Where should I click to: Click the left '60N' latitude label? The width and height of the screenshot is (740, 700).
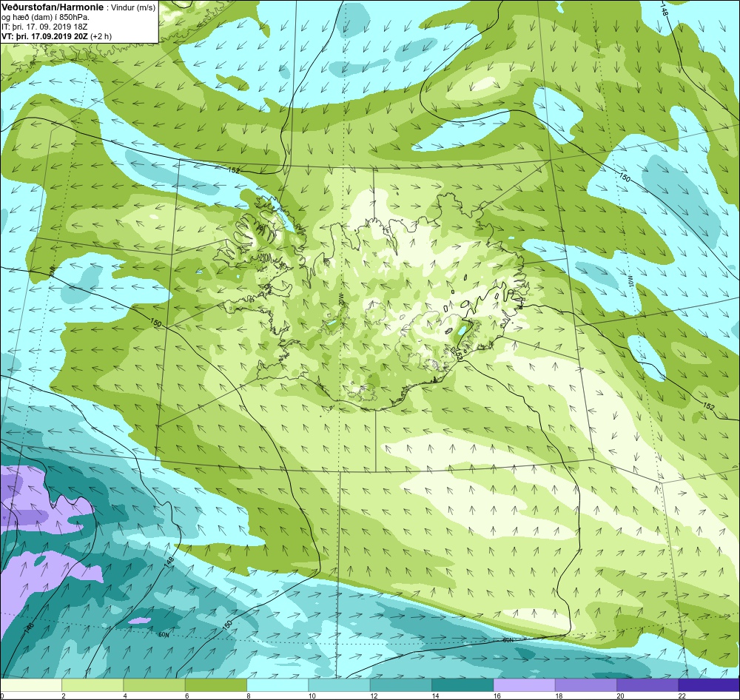pyautogui.click(x=164, y=635)
